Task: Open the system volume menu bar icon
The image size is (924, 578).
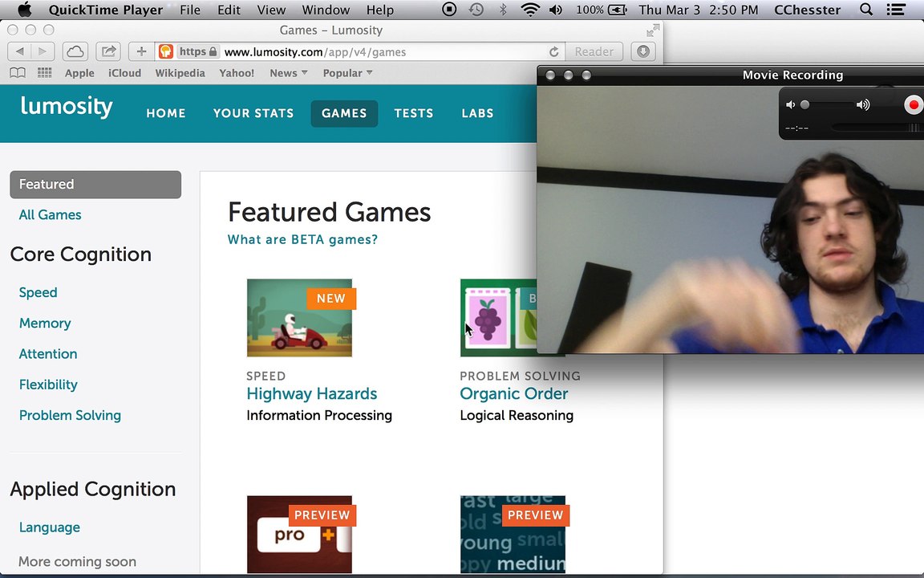Action: tap(556, 10)
